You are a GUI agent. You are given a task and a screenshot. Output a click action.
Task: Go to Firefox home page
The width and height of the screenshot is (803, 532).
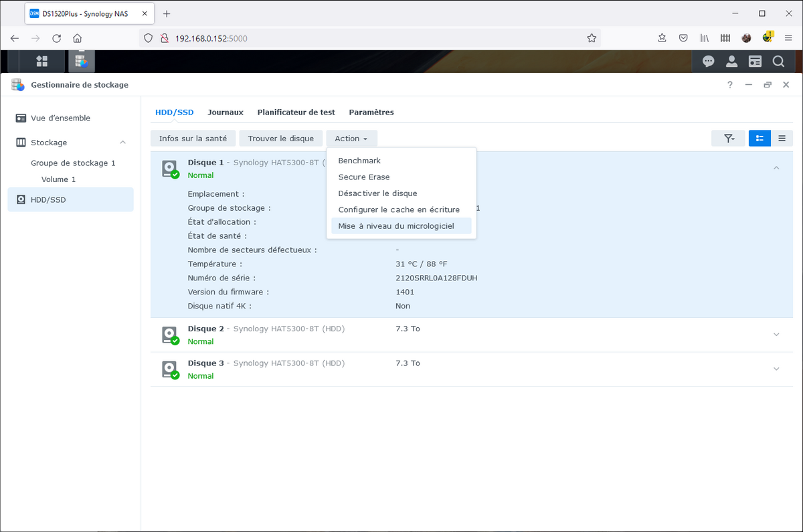(78, 38)
